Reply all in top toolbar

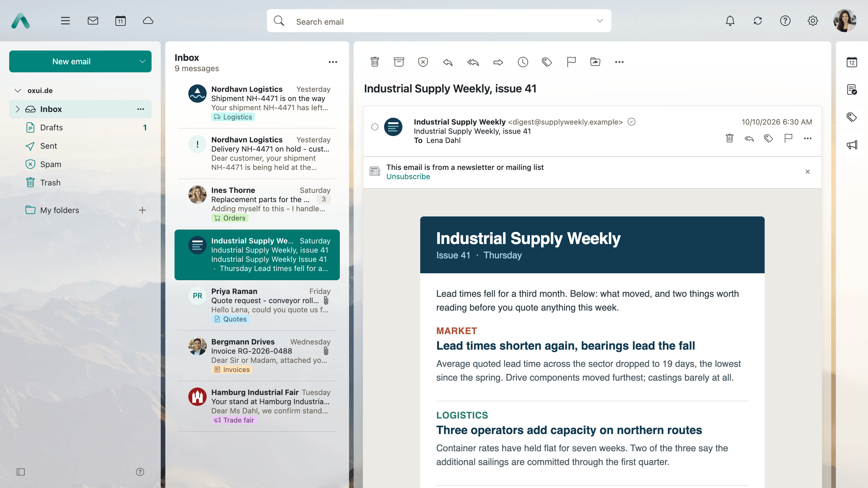(473, 62)
